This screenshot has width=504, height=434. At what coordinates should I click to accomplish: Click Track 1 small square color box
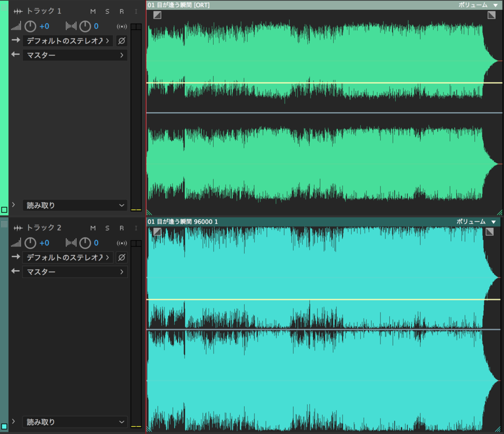click(x=4, y=210)
